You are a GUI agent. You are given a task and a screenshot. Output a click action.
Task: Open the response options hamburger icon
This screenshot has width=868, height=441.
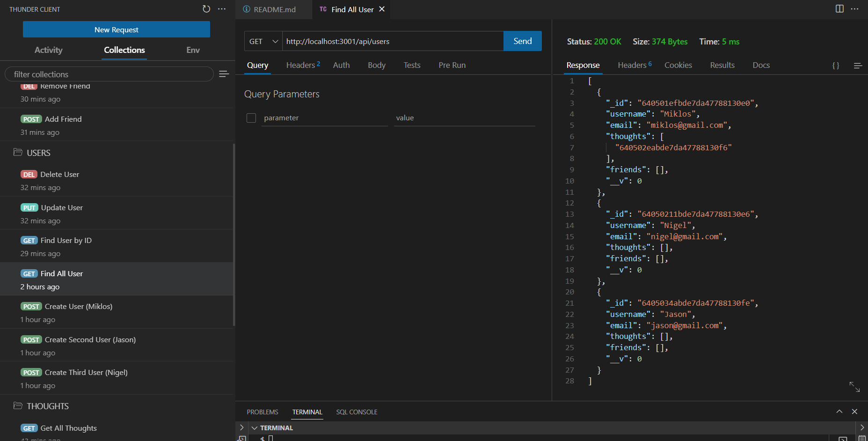pyautogui.click(x=858, y=66)
